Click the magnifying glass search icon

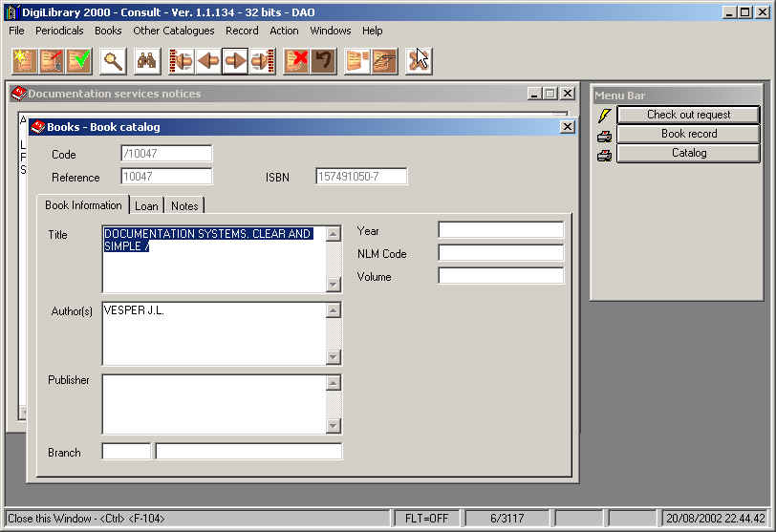pos(113,61)
